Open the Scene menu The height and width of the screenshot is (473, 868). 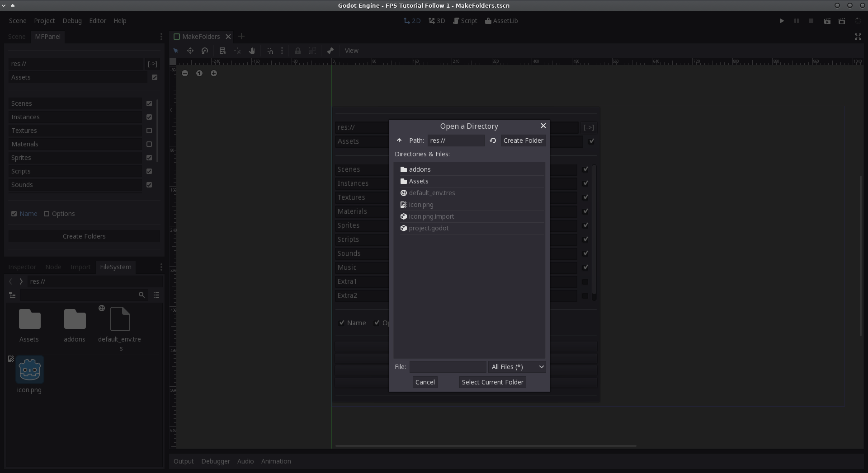click(x=18, y=21)
